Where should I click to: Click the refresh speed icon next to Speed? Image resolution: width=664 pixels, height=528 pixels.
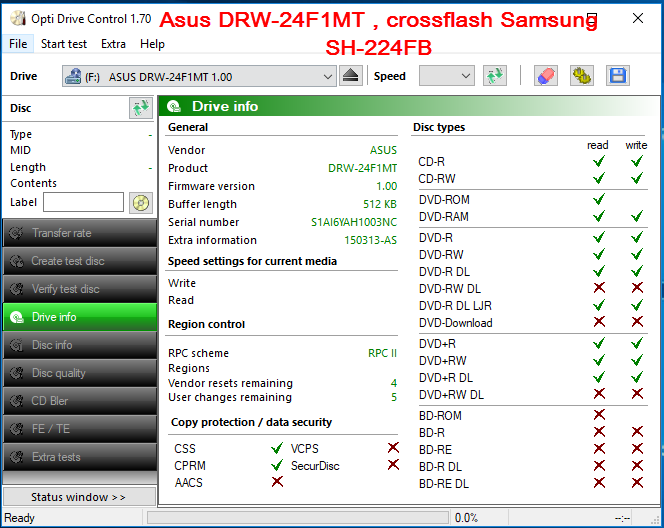[495, 76]
